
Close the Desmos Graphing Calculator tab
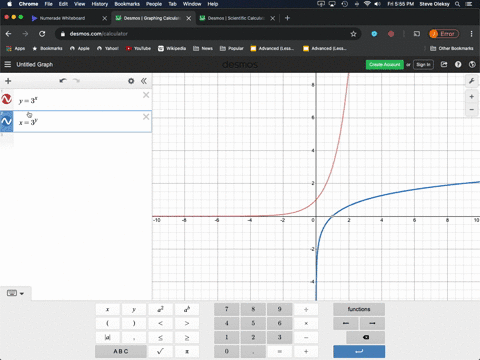pyautogui.click(x=189, y=18)
